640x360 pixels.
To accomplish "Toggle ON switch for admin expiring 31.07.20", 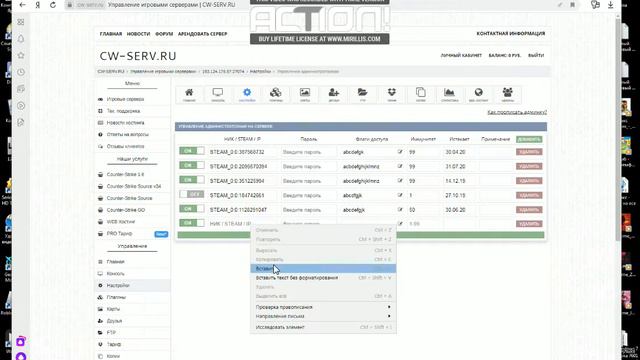I will pyautogui.click(x=192, y=165).
